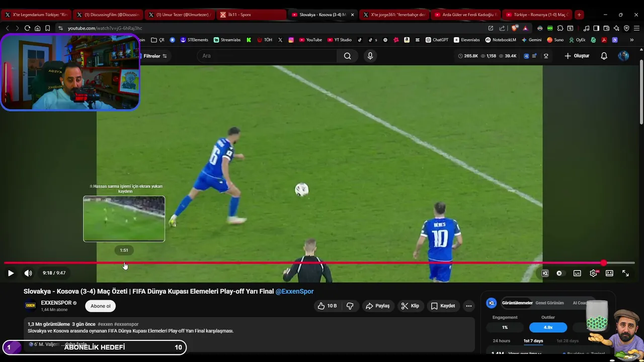
Task: Open the STElements bookmark
Action: click(x=194, y=40)
